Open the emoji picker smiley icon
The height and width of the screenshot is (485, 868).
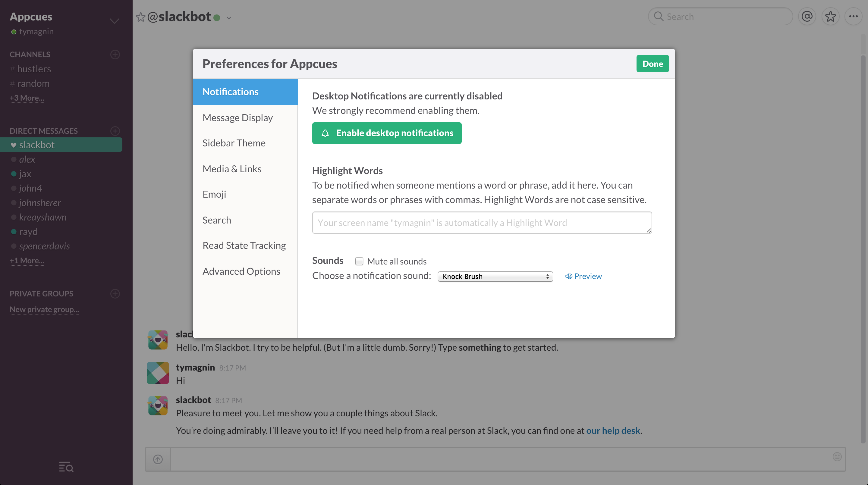(837, 457)
